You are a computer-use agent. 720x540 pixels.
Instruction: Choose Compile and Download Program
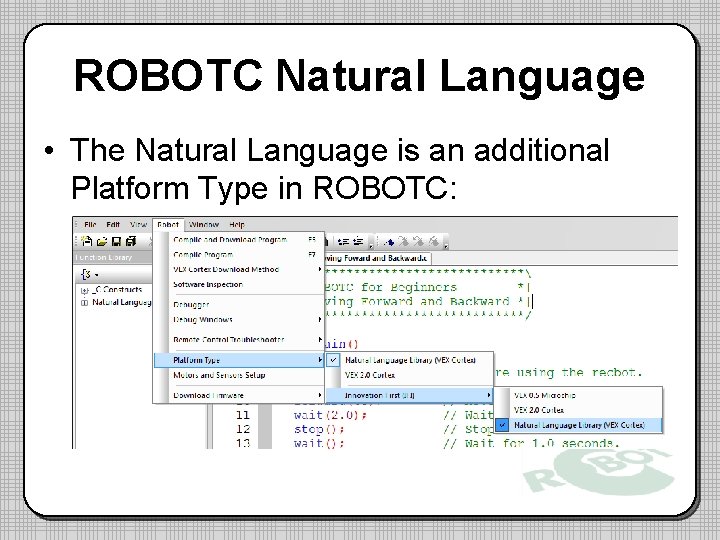(x=239, y=240)
